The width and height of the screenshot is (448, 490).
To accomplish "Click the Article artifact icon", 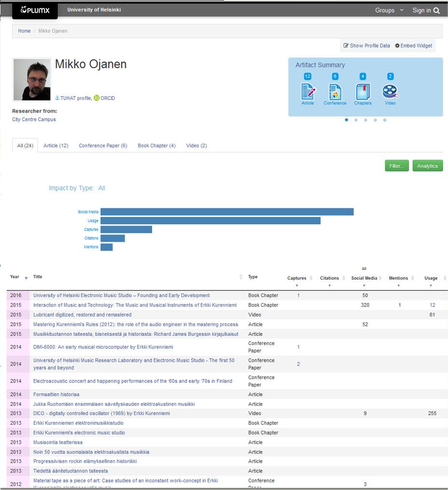I will coord(308,91).
